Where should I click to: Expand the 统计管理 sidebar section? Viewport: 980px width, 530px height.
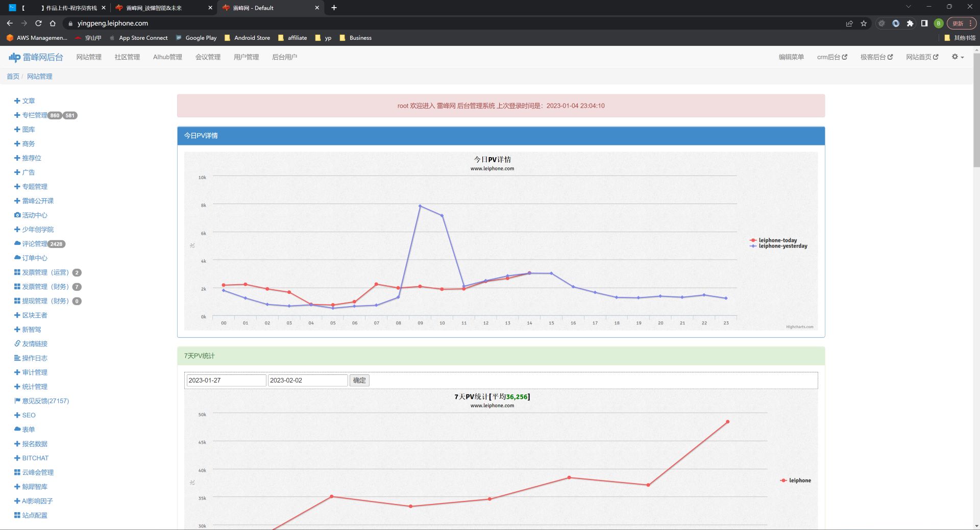(31, 387)
